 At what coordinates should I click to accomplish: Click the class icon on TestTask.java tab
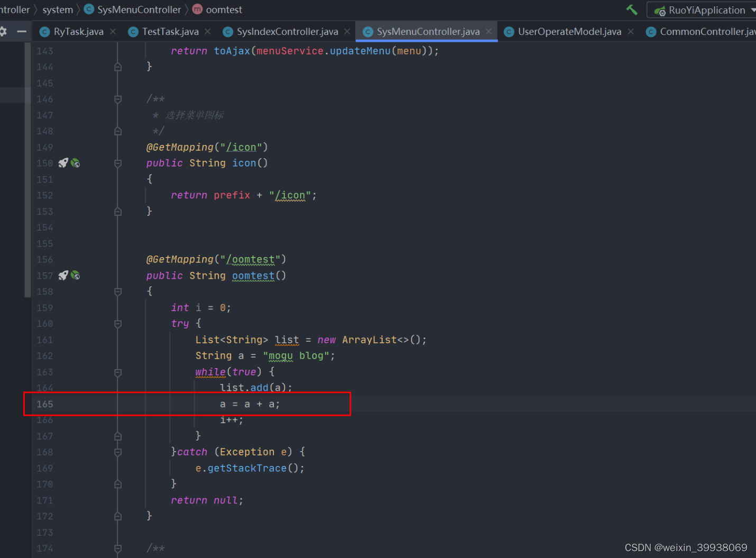tap(133, 32)
